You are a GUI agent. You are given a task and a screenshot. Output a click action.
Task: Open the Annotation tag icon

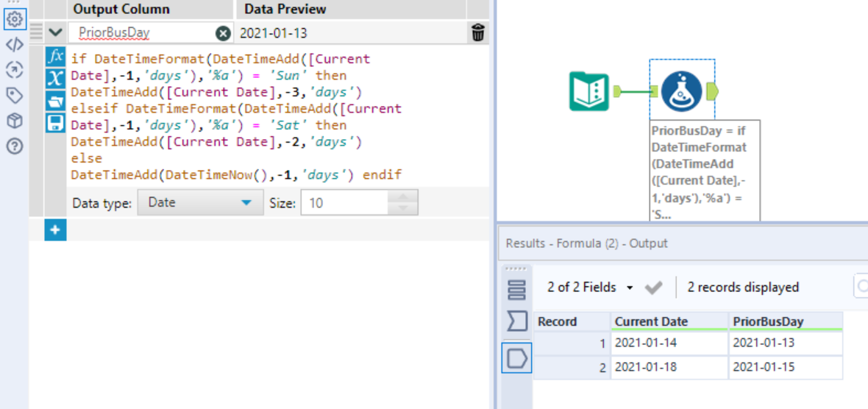pyautogui.click(x=15, y=96)
